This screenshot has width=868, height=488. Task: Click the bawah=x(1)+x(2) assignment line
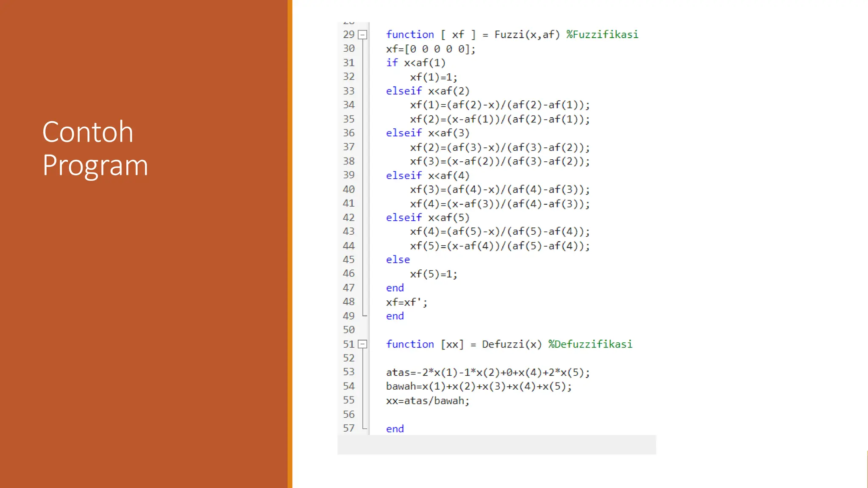tap(479, 386)
